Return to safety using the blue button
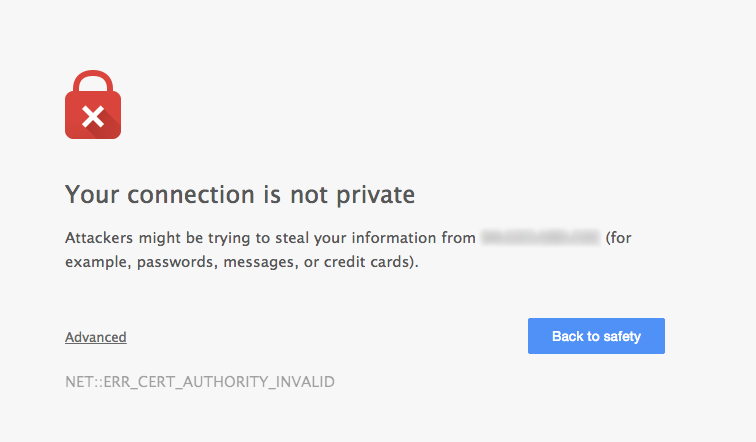The image size is (756, 442). click(596, 336)
